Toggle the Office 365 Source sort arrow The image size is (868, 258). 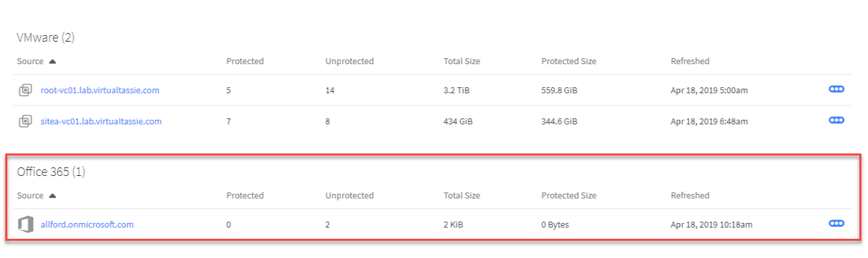coord(52,196)
